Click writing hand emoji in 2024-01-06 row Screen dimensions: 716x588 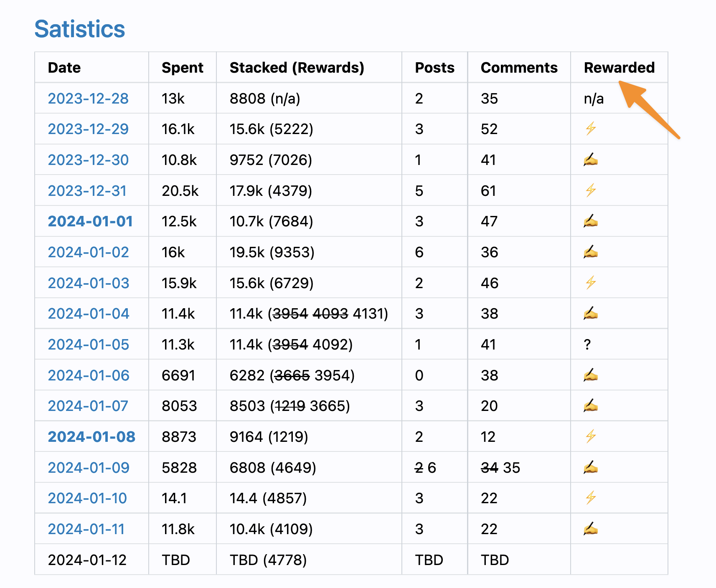590,375
